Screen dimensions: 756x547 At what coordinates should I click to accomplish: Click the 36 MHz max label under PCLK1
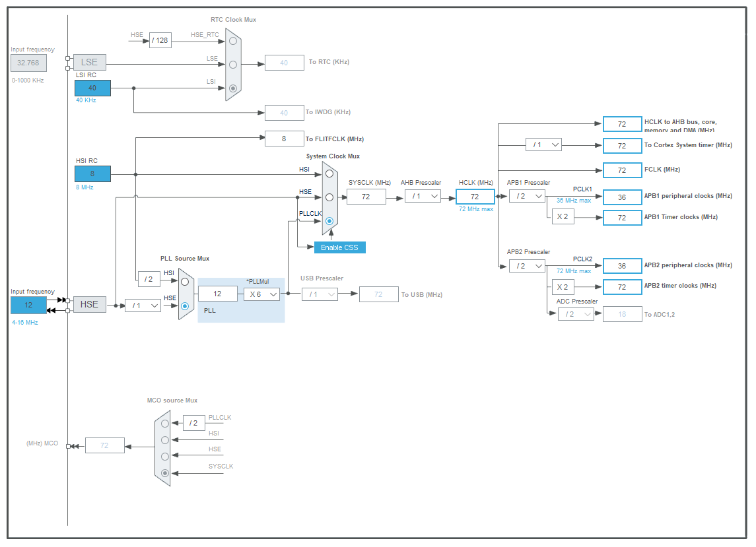click(x=574, y=201)
